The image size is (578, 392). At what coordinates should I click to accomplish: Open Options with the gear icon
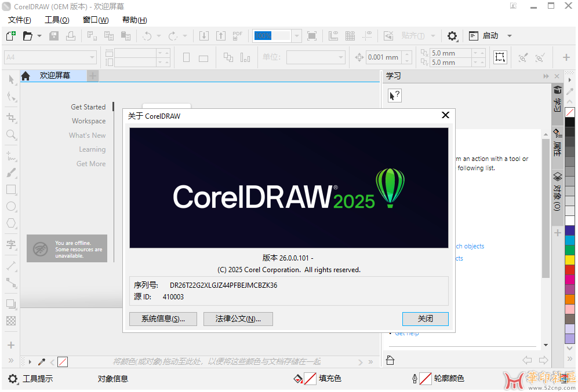click(452, 36)
